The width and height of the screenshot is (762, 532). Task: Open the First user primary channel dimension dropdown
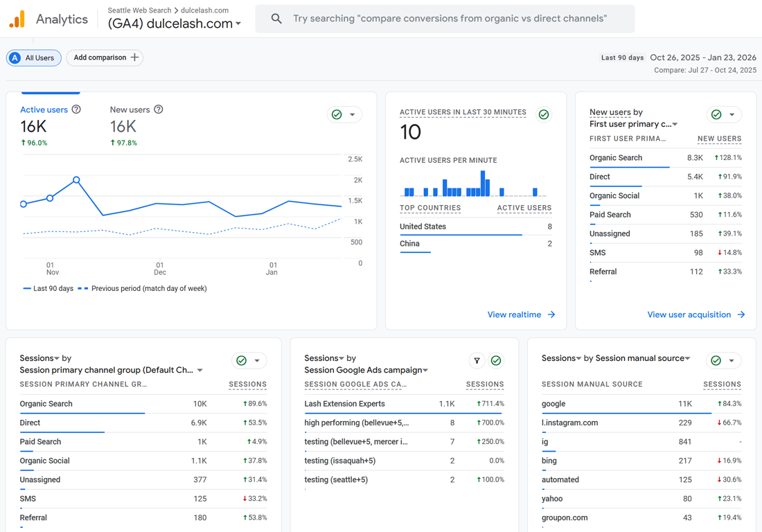tap(675, 125)
